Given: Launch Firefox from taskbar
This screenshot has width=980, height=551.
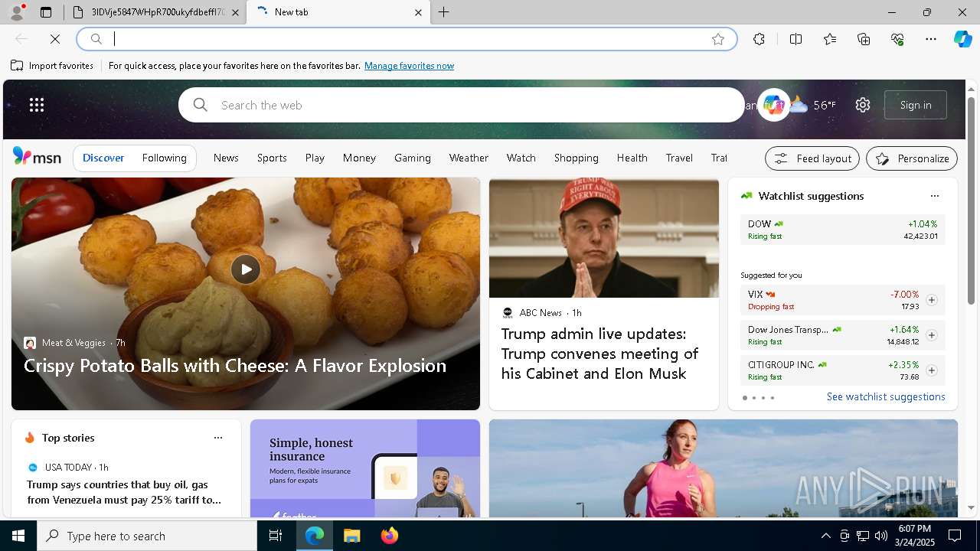Looking at the screenshot, I should click(x=389, y=536).
